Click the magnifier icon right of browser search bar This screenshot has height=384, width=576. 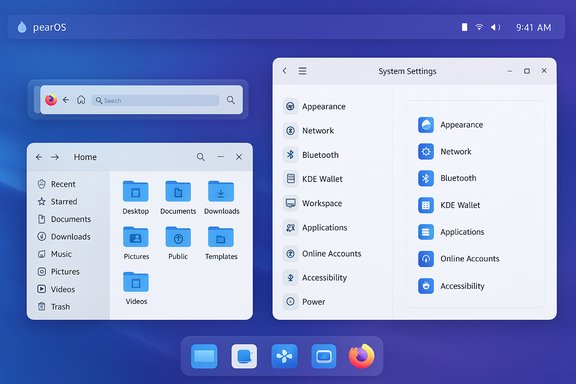click(231, 100)
